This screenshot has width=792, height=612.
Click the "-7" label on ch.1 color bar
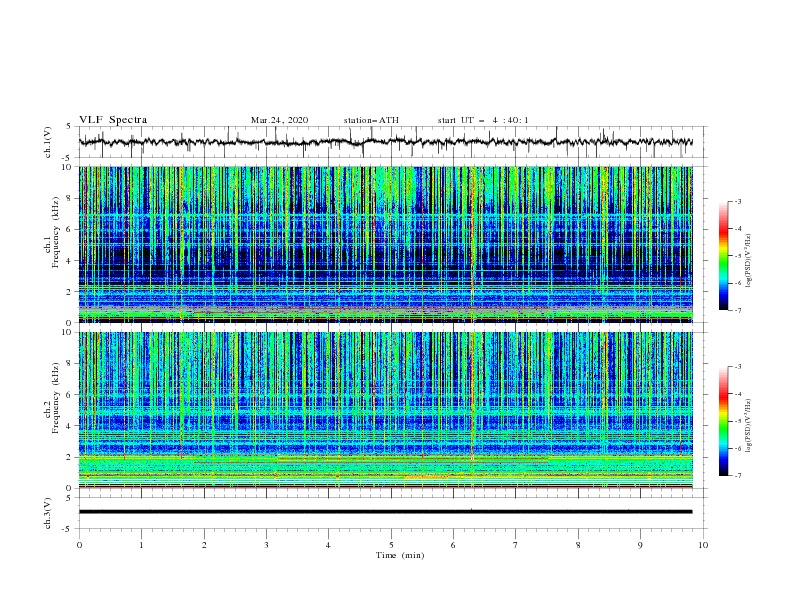coord(737,310)
